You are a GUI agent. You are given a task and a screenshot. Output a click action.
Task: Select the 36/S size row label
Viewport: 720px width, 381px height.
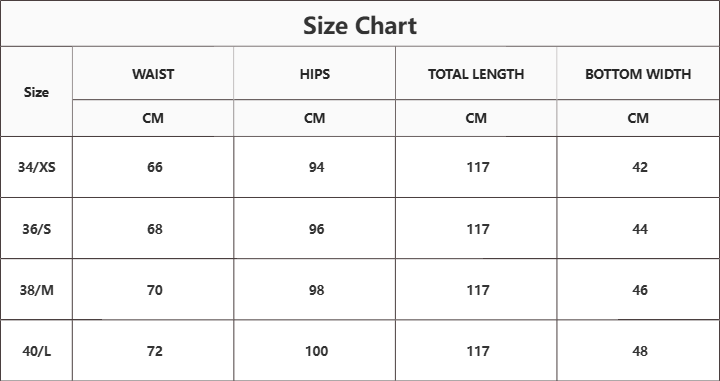coord(37,229)
